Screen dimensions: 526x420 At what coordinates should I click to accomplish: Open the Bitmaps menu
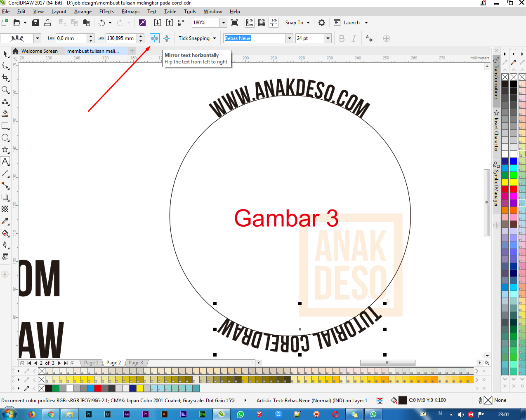[x=130, y=12]
